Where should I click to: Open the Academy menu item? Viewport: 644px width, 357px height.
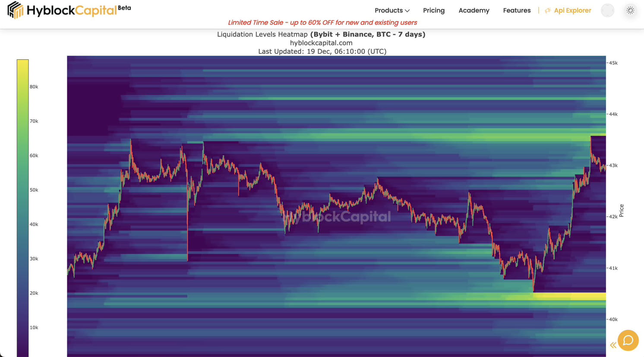[x=474, y=10]
